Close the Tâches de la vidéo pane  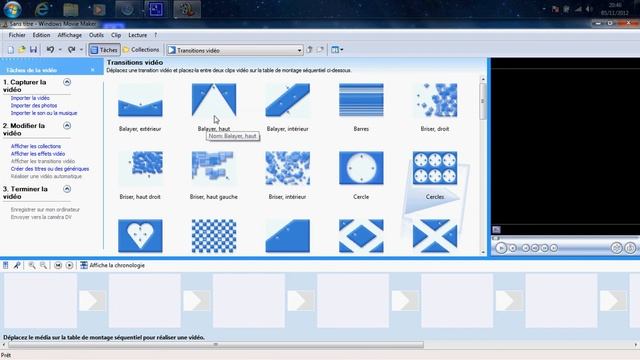click(x=93, y=70)
